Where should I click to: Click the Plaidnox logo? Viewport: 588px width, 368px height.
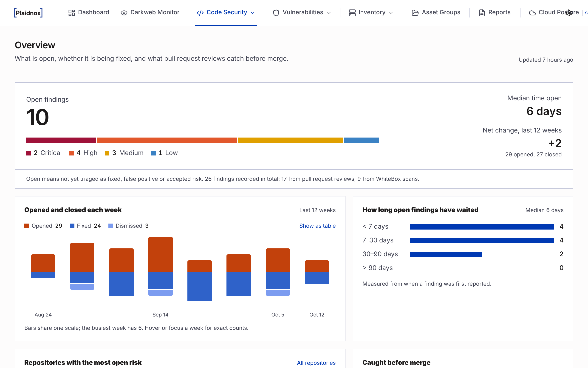28,13
